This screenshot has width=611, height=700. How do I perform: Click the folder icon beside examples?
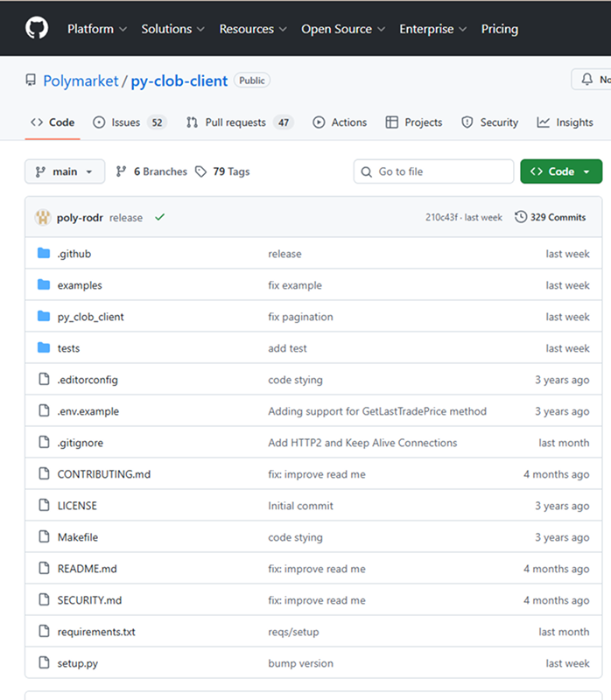[44, 284]
